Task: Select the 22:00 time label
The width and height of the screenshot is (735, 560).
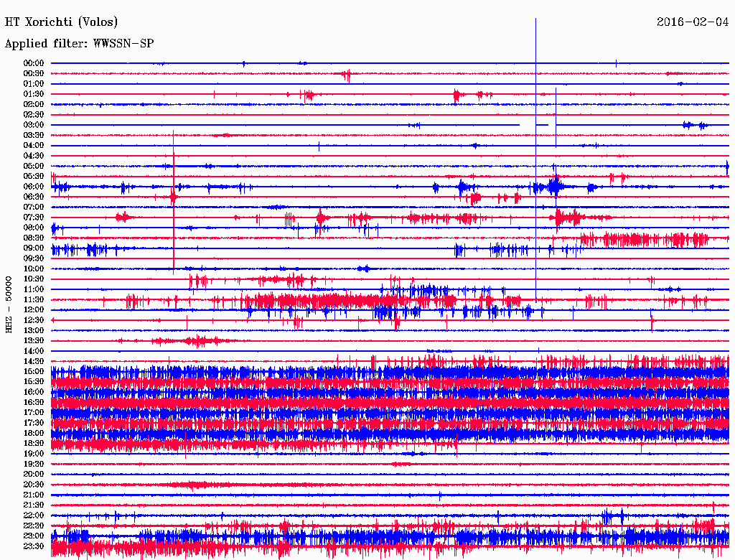Action: coord(34,515)
